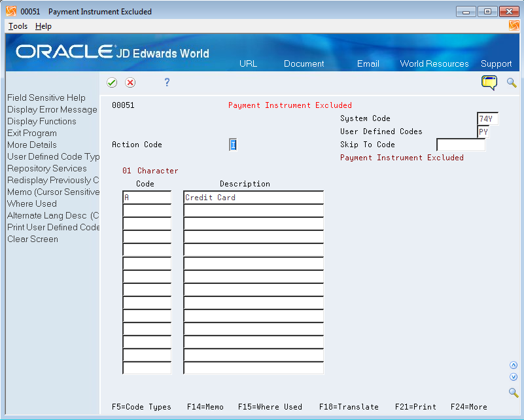Open the Help menu
524x420 pixels.
(43, 26)
